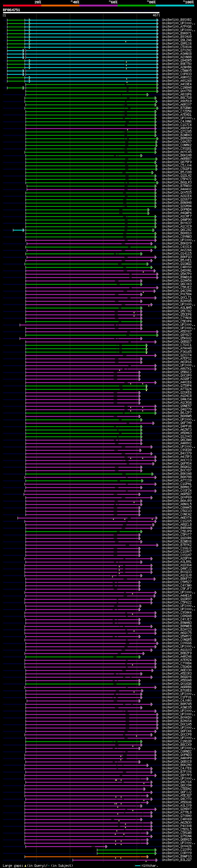This screenshot has height=868, width=197.
Task: Click the UniRef100_A5E3Q7 label
Action: coord(177,795)
